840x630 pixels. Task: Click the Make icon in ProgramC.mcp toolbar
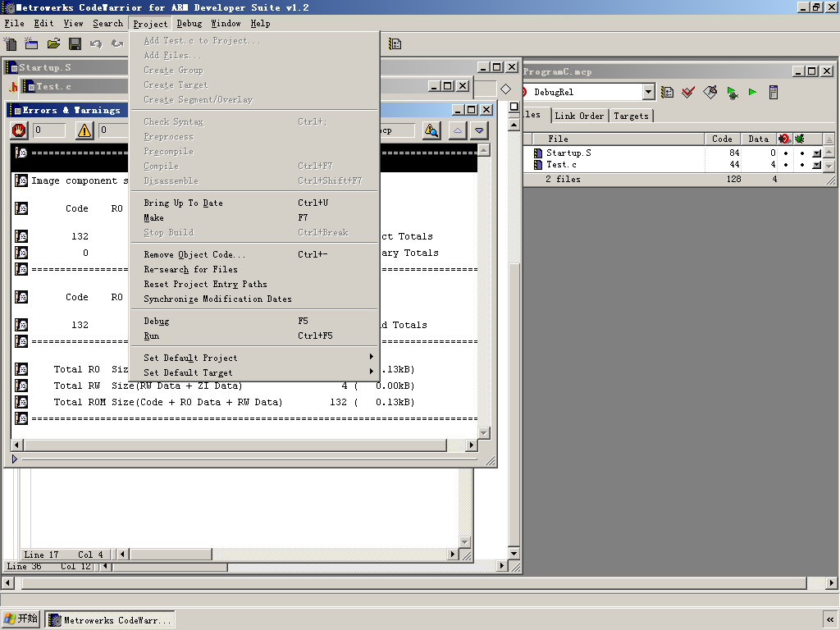click(710, 93)
